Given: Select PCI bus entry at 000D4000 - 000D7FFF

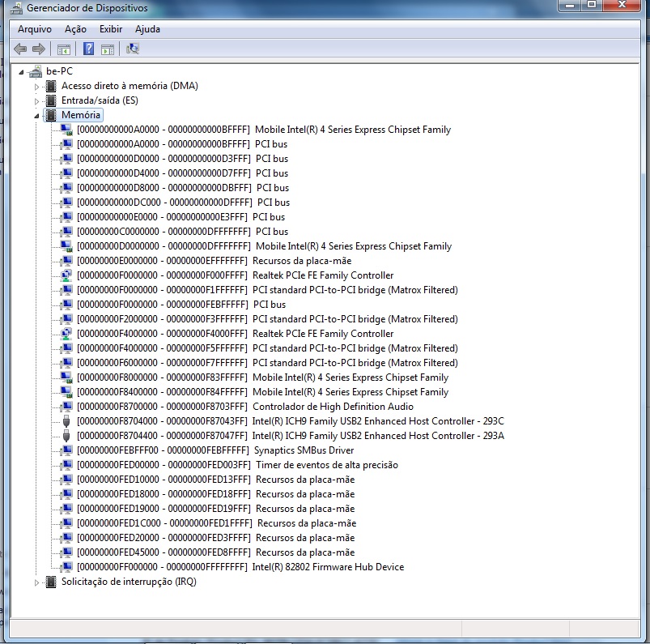Looking at the screenshot, I should click(x=182, y=173).
